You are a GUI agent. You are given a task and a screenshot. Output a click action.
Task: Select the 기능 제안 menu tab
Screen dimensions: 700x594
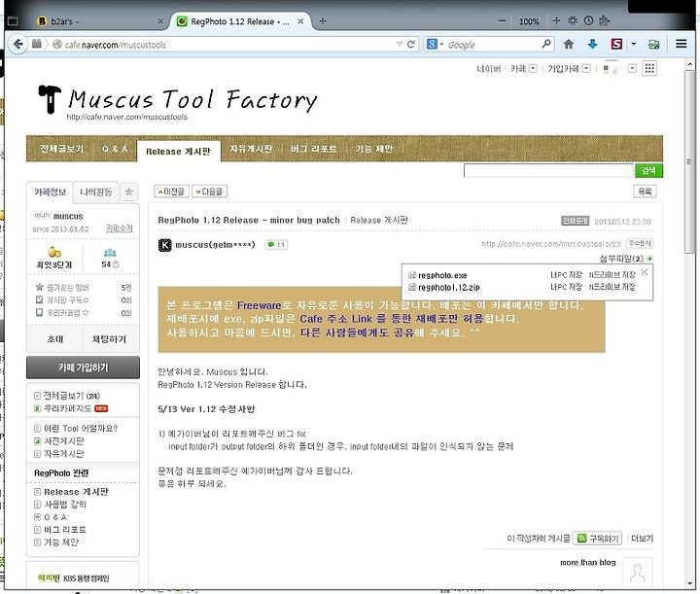(374, 149)
